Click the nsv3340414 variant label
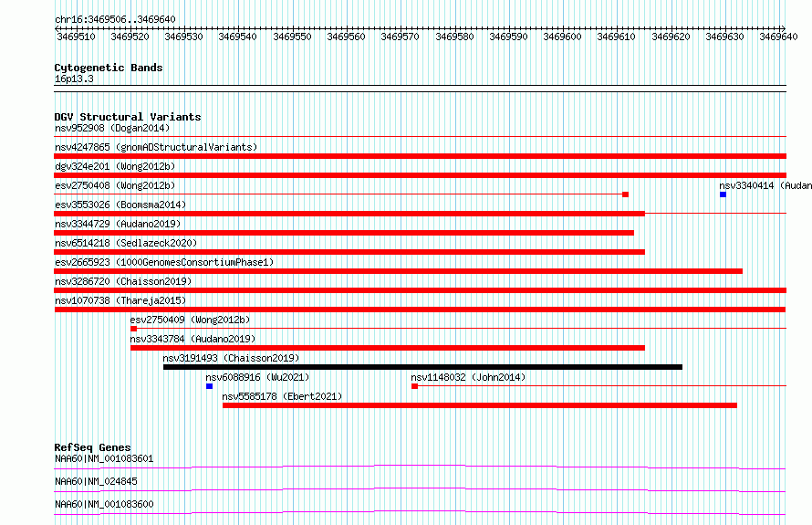 pos(765,185)
